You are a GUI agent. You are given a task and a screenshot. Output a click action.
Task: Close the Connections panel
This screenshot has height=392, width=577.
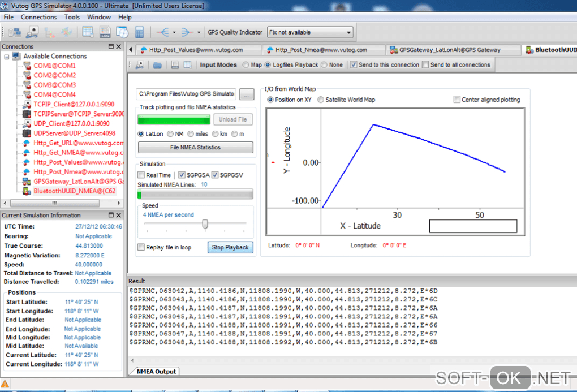[118, 47]
